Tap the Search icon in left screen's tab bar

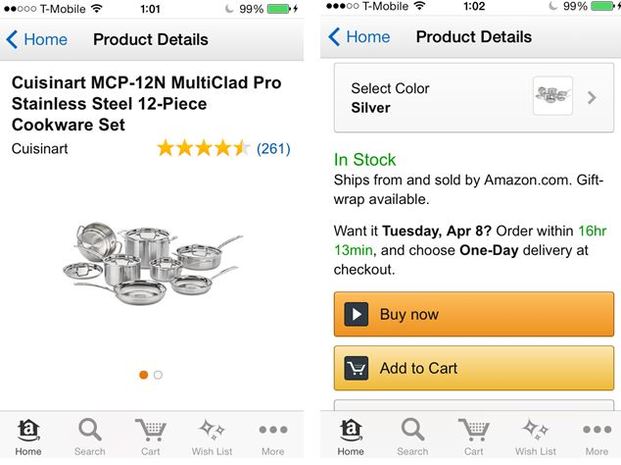90,431
